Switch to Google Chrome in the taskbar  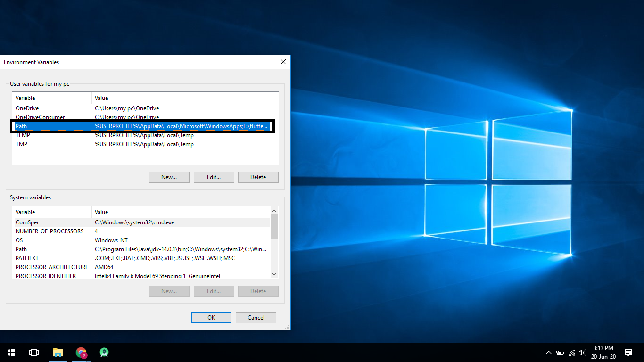pyautogui.click(x=81, y=352)
